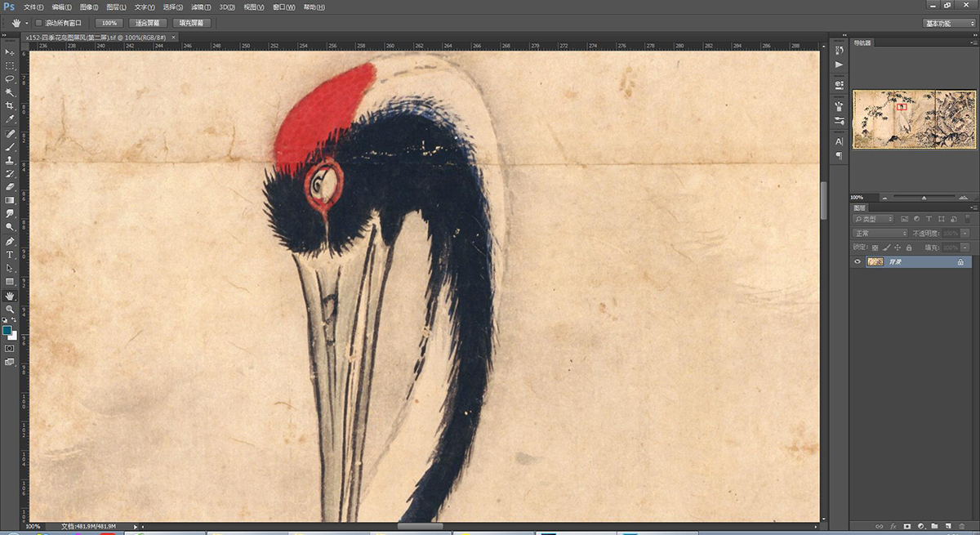The width and height of the screenshot is (980, 535).
Task: Add a layer mask
Action: 907,526
